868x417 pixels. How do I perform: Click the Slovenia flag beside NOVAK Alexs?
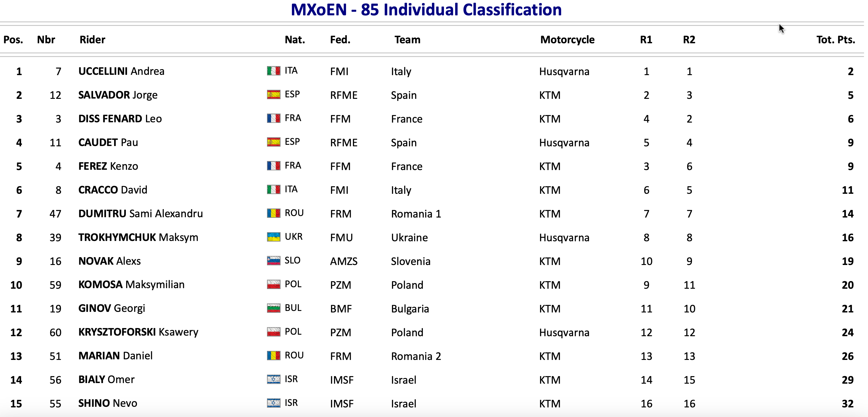coord(273,260)
